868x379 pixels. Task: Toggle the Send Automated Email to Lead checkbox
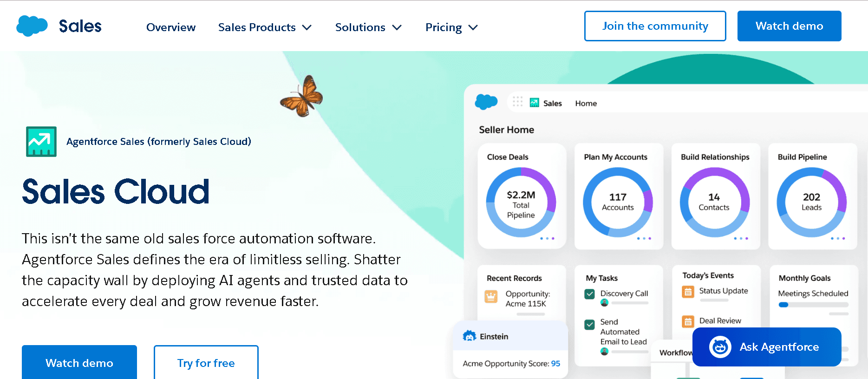click(x=590, y=325)
